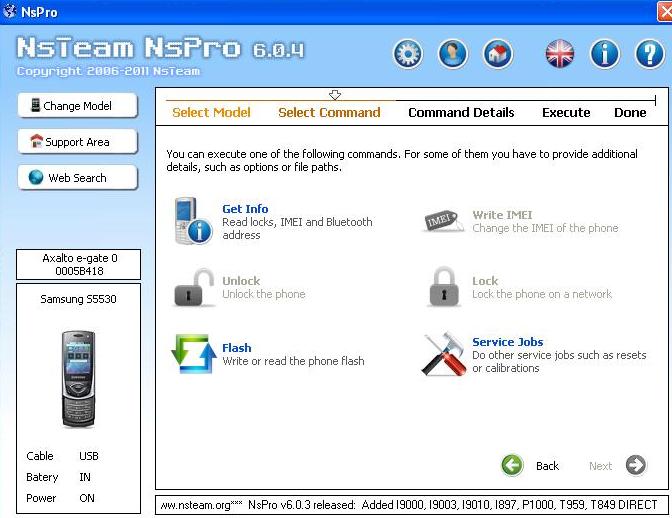Click the Cable USB status row

[62, 456]
